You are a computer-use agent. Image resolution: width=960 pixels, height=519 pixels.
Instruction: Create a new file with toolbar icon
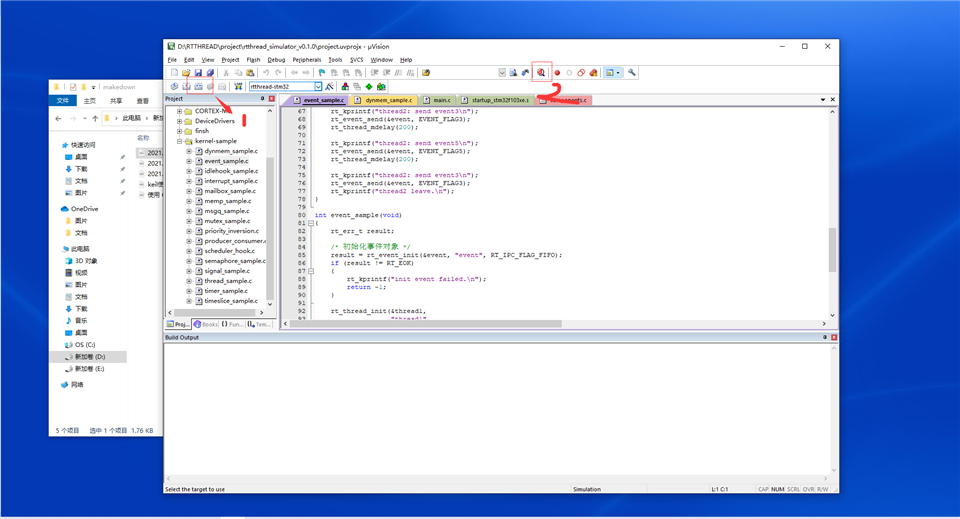(174, 73)
